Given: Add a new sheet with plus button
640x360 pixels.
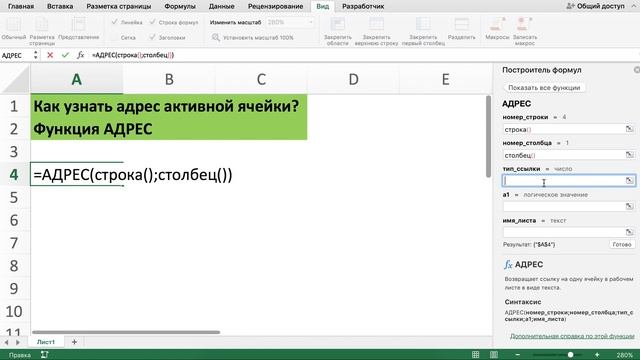Looking at the screenshot, I should pyautogui.click(x=74, y=342).
